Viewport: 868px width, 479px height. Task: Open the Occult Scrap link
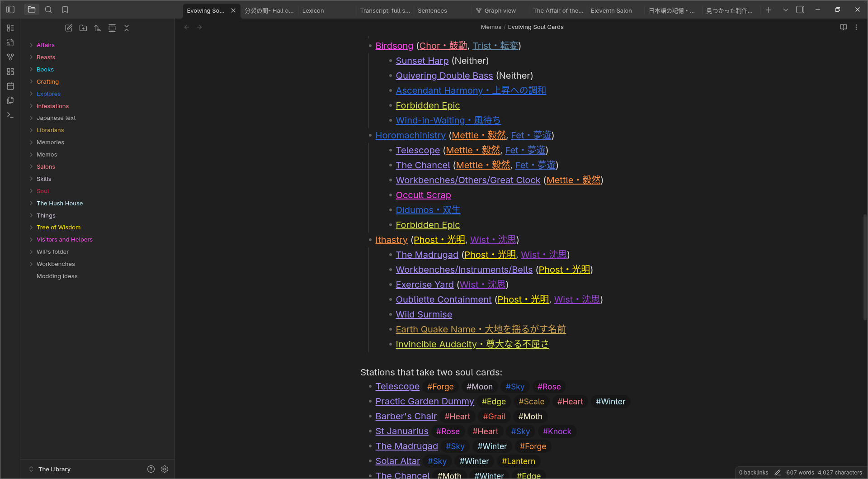tap(423, 195)
